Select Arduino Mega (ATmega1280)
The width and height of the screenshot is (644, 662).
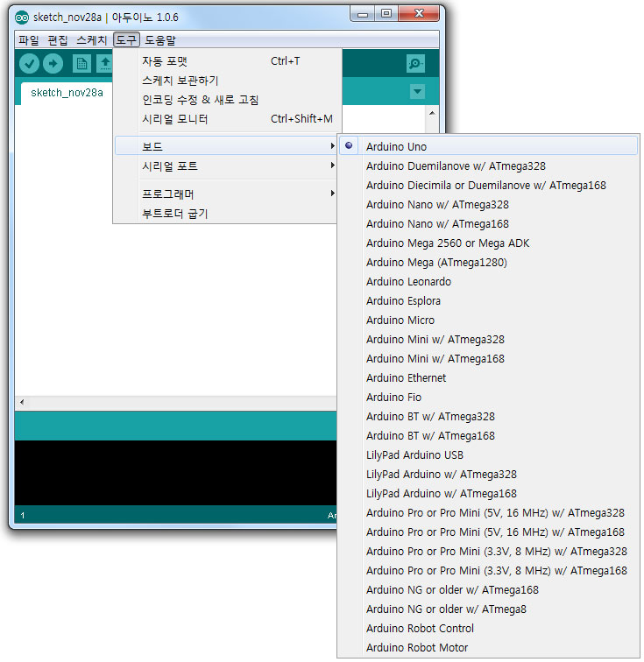point(488,262)
